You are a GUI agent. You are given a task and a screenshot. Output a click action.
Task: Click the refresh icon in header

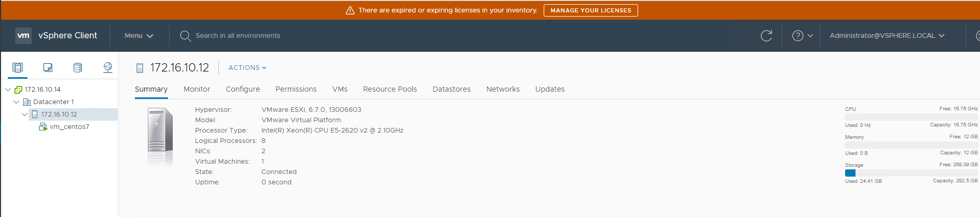coord(766,36)
